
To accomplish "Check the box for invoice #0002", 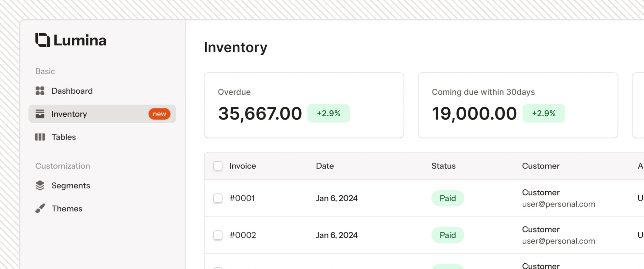I will (x=218, y=235).
